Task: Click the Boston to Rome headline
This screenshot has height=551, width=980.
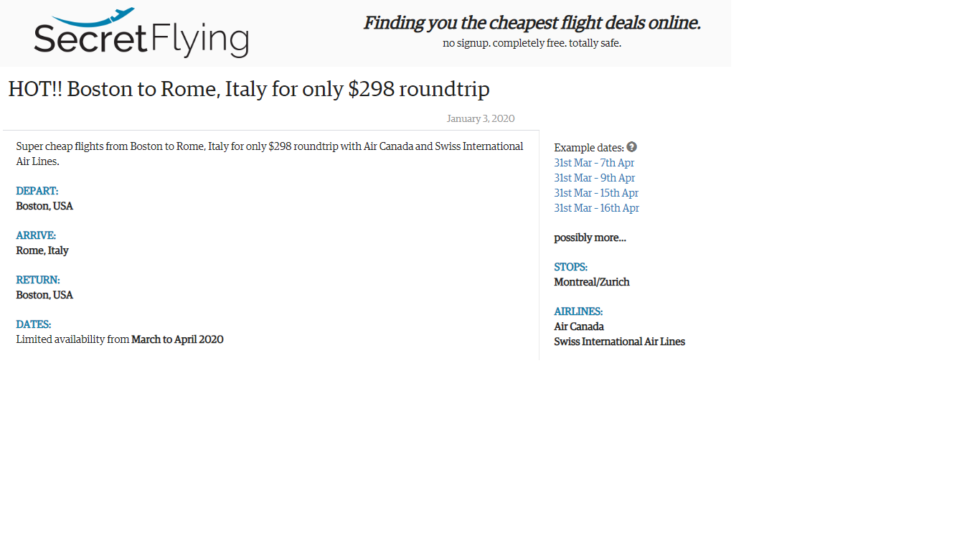Action: [249, 89]
